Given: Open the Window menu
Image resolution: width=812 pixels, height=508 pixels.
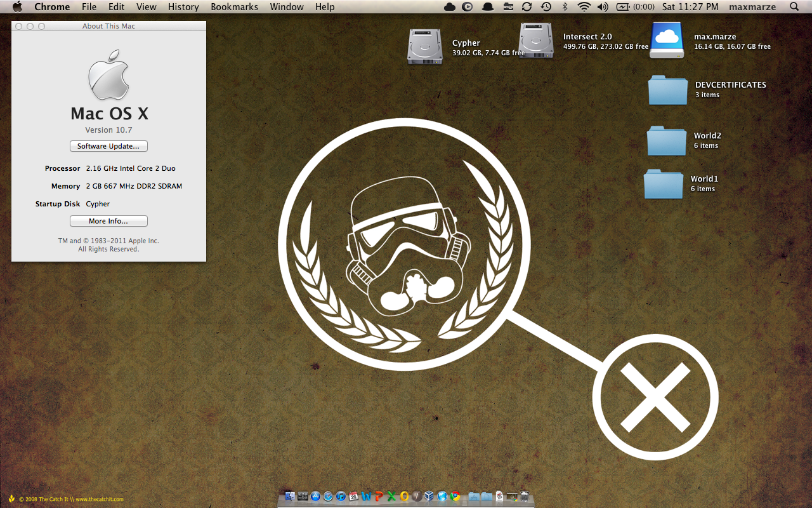Looking at the screenshot, I should click(x=287, y=7).
